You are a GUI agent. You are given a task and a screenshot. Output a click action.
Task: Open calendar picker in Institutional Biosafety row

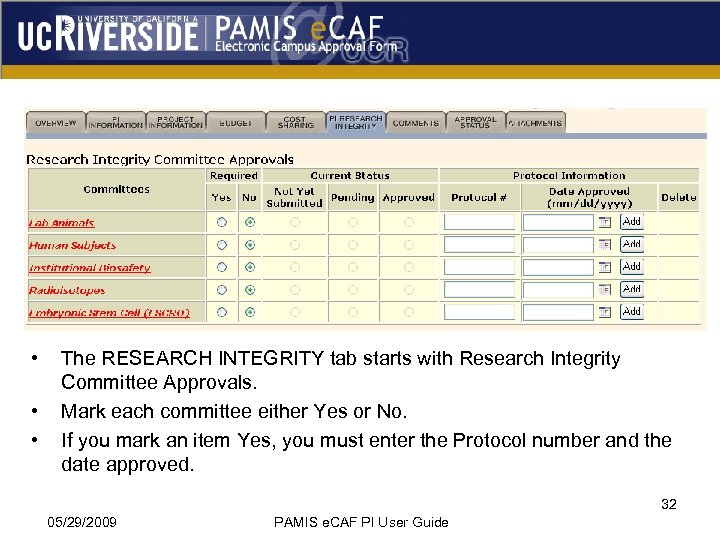pyautogui.click(x=604, y=267)
